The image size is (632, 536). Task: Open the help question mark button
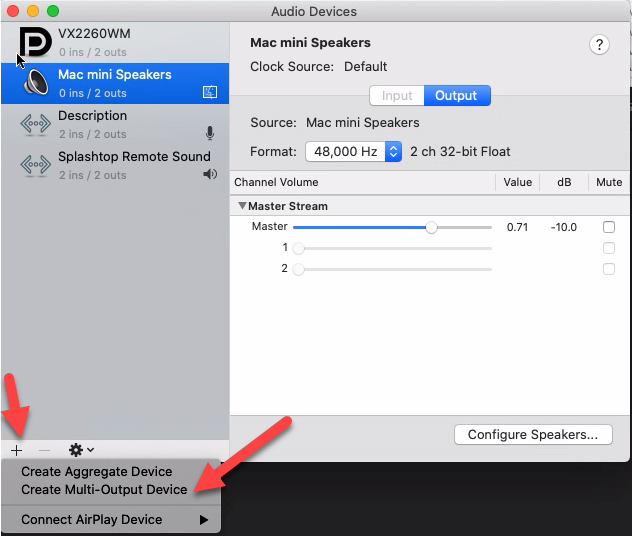(599, 44)
